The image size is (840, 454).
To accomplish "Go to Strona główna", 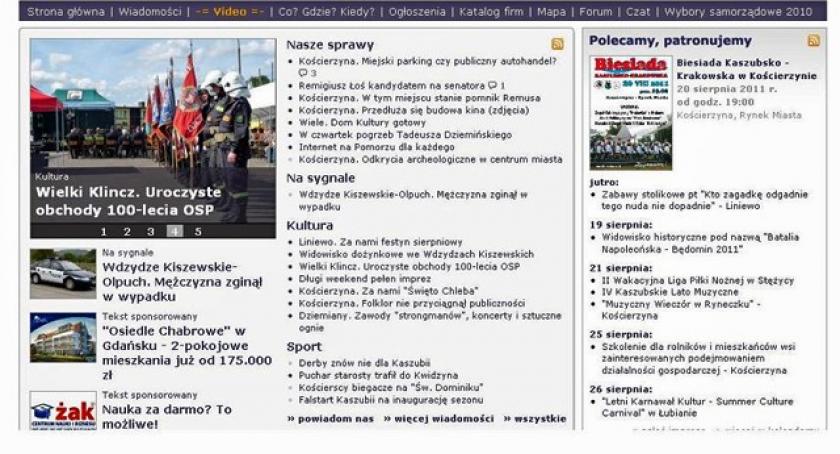I will [65, 11].
